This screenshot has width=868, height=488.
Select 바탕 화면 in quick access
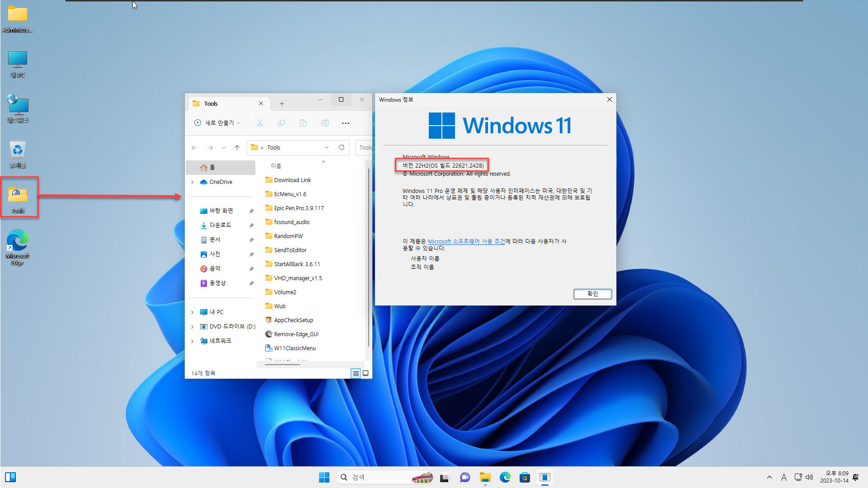221,211
